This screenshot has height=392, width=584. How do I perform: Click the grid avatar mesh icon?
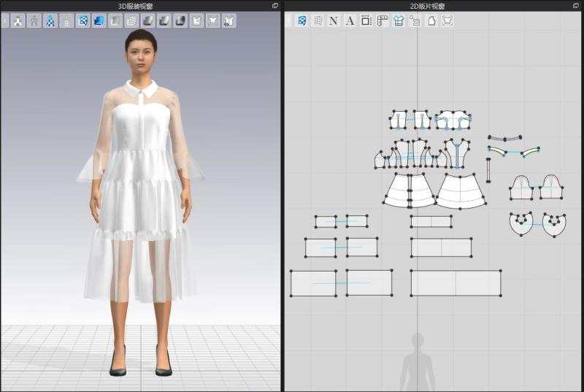pyautogui.click(x=66, y=21)
